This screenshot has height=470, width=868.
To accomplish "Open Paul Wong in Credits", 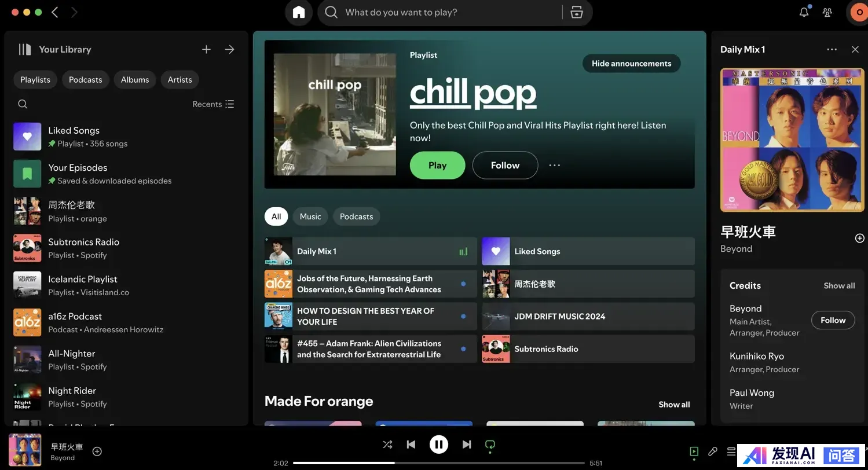I will pyautogui.click(x=752, y=392).
